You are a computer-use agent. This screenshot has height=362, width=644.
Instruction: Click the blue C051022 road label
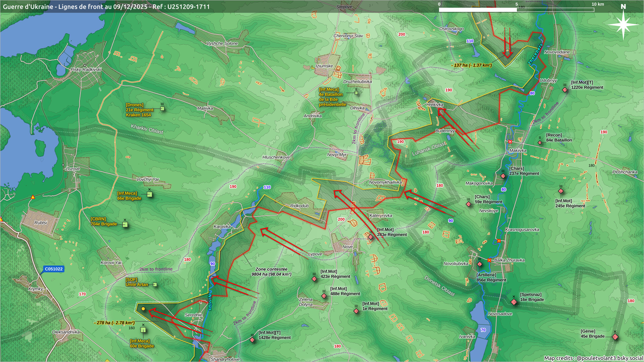click(x=54, y=269)
